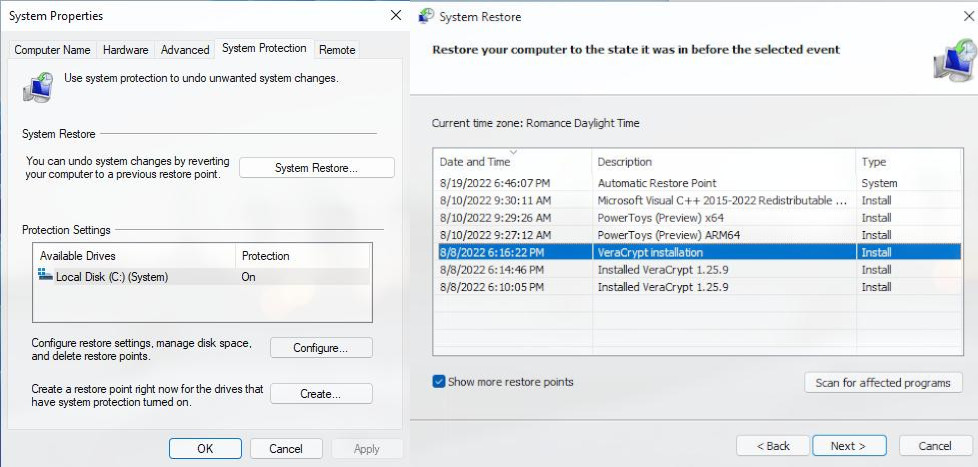Click the 8/10/2022 9:30:11 AM date cell
The image size is (978, 467).
pyautogui.click(x=495, y=201)
